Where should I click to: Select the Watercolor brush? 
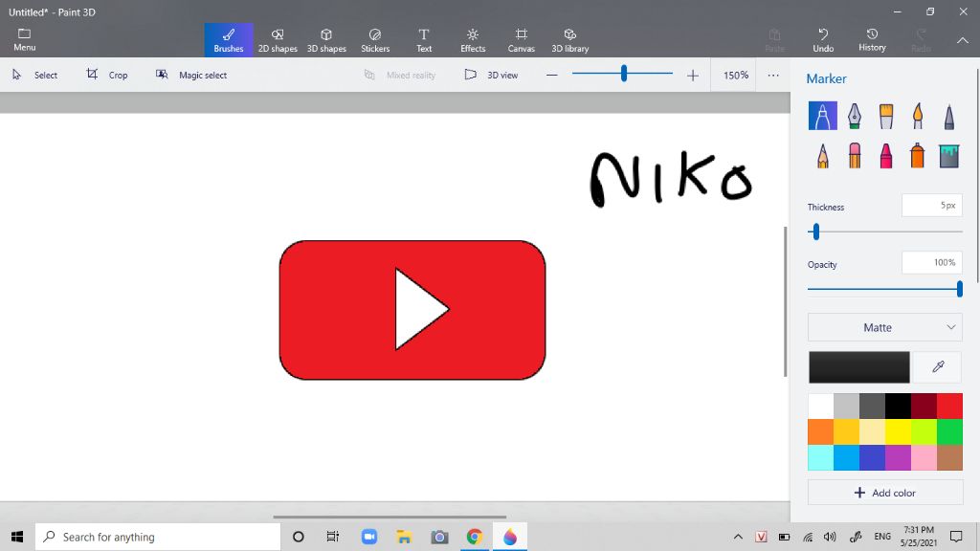pyautogui.click(x=918, y=116)
